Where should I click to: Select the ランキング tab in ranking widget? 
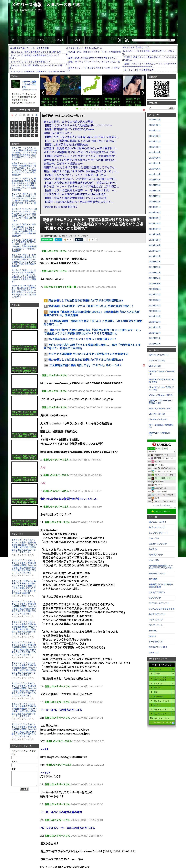(151, 449)
